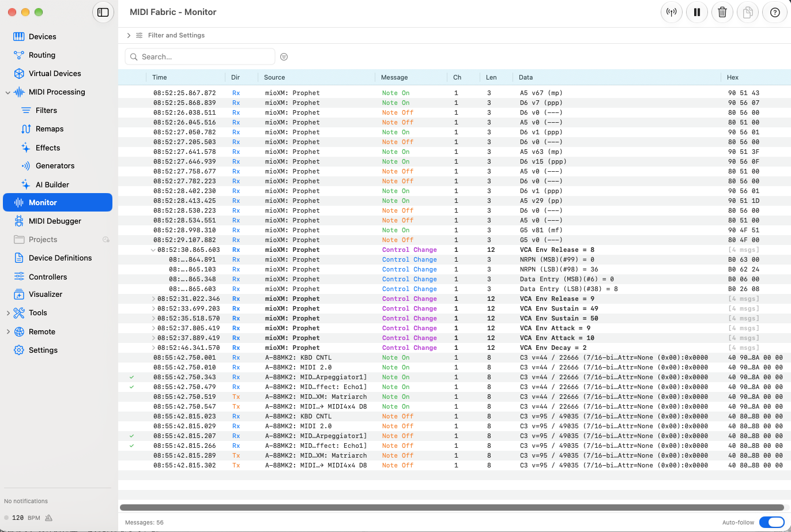Select the G5 v81 (mf) Note On row
The height and width of the screenshot is (532, 791).
tap(454, 230)
